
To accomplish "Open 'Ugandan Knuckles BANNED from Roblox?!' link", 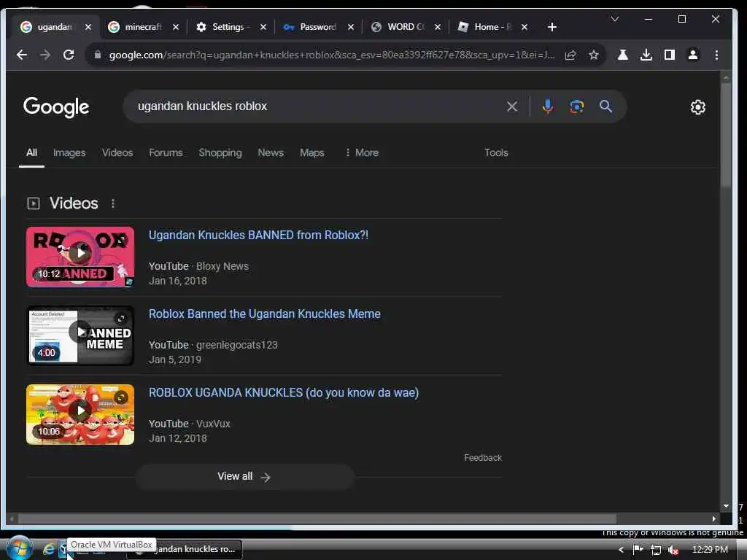I will point(258,236).
